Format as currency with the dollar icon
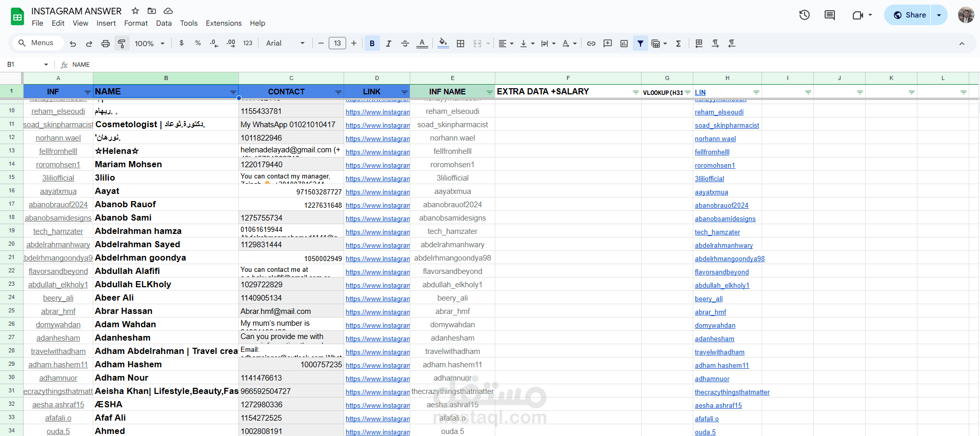The width and height of the screenshot is (980, 436). 182,43
